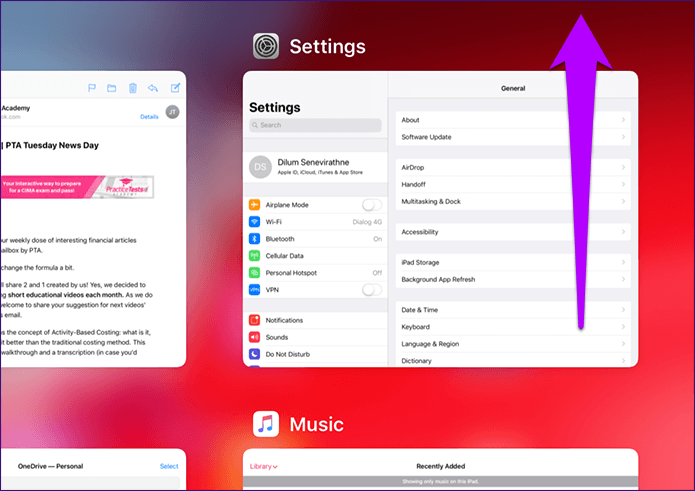Click the flag icon in Mail toolbar
The image size is (695, 491).
coord(92,88)
